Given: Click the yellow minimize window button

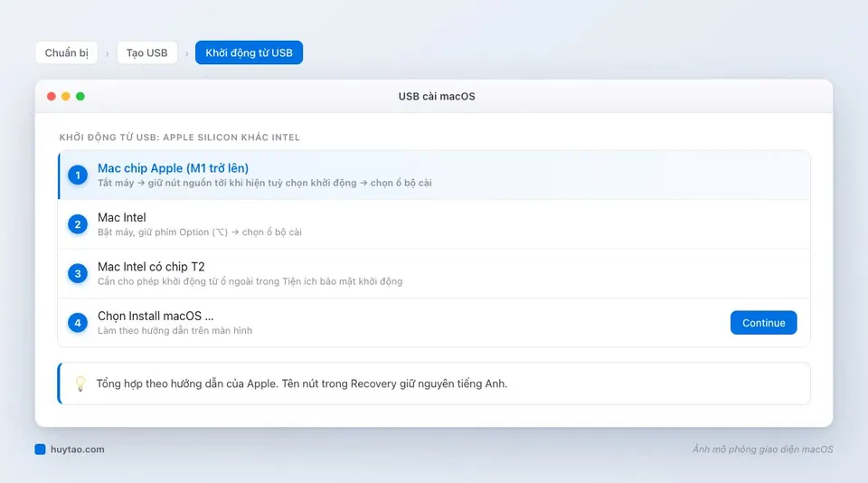Looking at the screenshot, I should (x=66, y=97).
